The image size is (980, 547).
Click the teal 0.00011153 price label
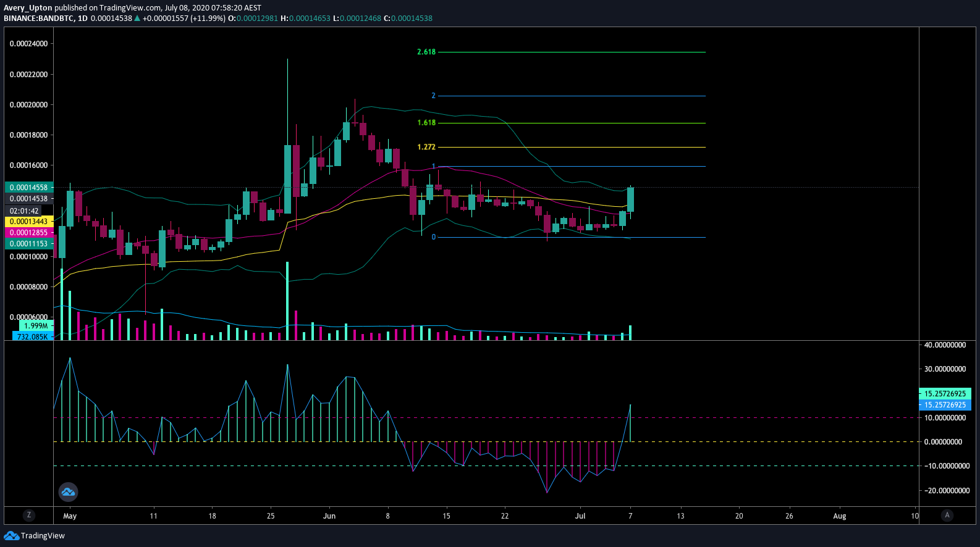tap(29, 244)
